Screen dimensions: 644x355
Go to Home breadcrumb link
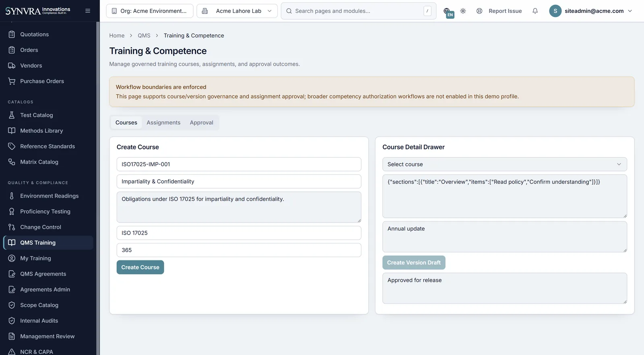(117, 35)
